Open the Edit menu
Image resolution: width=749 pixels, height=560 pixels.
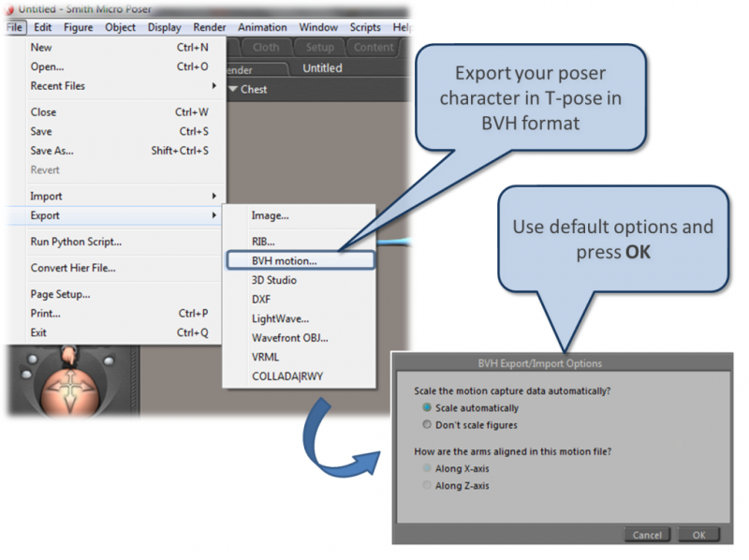tap(42, 27)
